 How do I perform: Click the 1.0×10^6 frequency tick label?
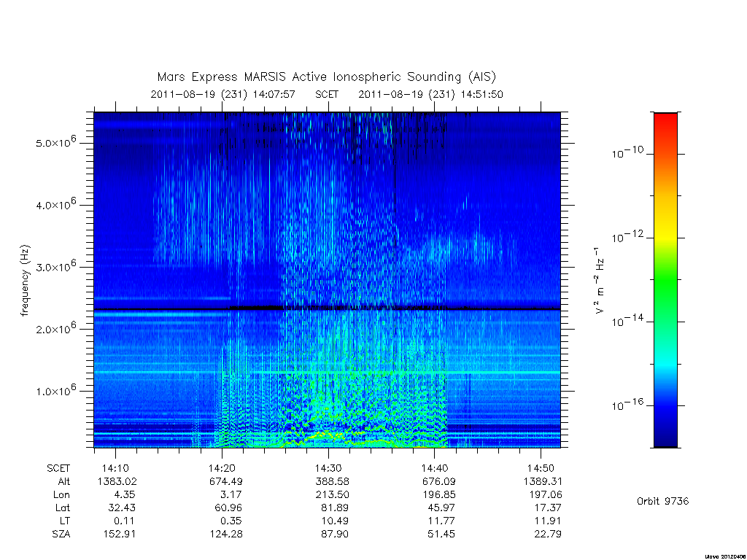click(55, 391)
